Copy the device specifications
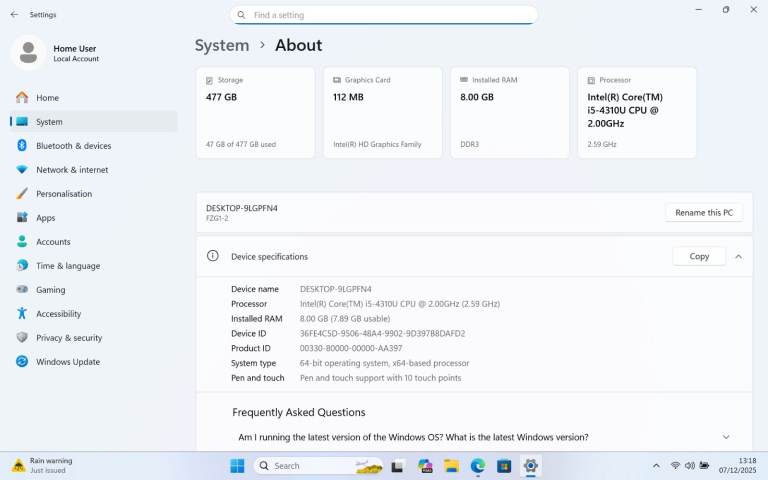 click(699, 257)
